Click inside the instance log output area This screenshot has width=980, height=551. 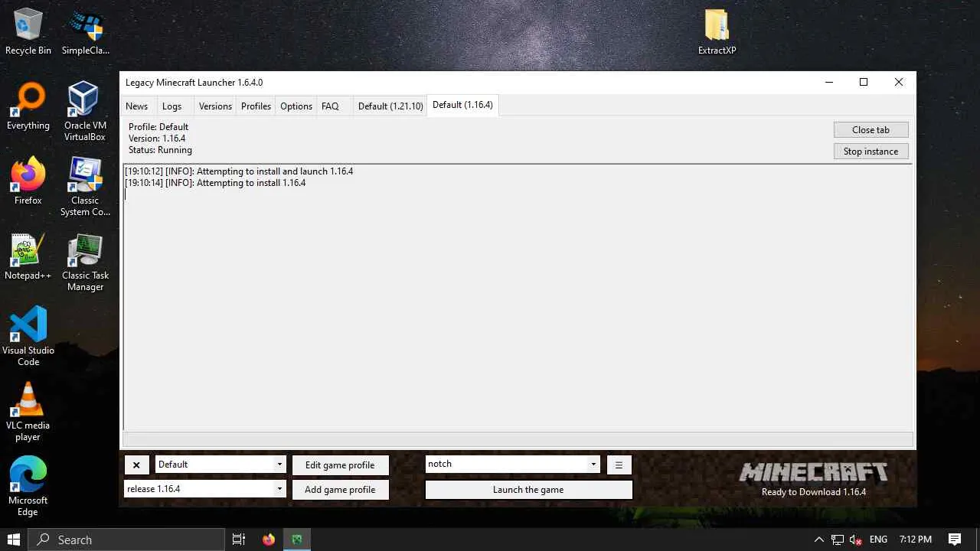click(x=518, y=297)
